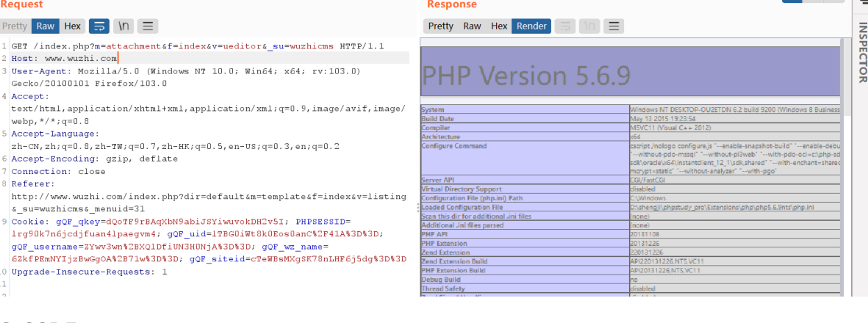Open the Response pane hamburger menu
This screenshot has width=868, height=323.
613,26
